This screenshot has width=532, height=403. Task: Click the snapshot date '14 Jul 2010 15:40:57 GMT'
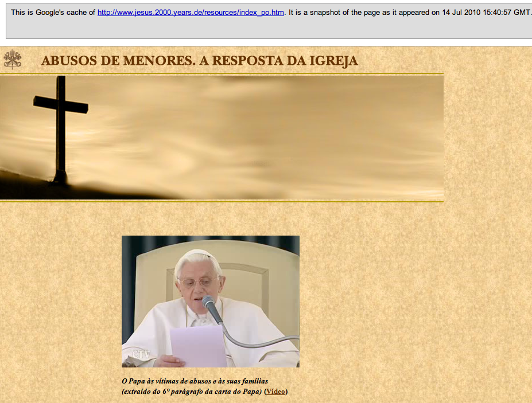[486, 13]
